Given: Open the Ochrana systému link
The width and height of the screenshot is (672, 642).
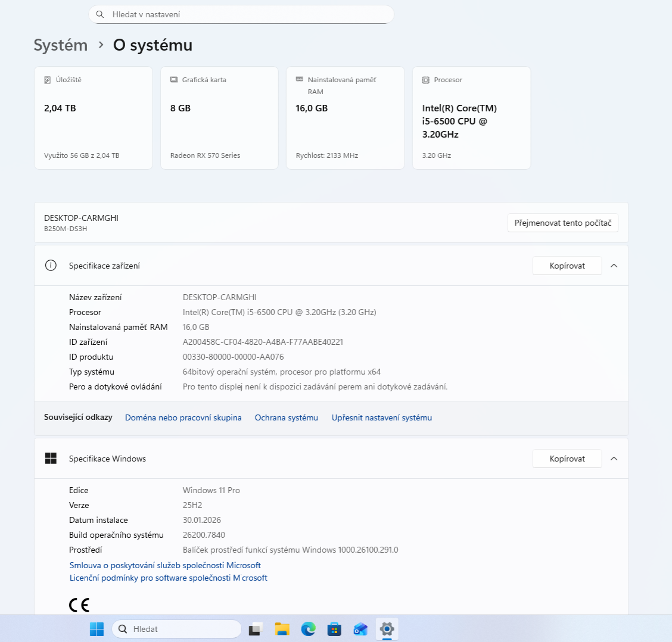Looking at the screenshot, I should [286, 417].
